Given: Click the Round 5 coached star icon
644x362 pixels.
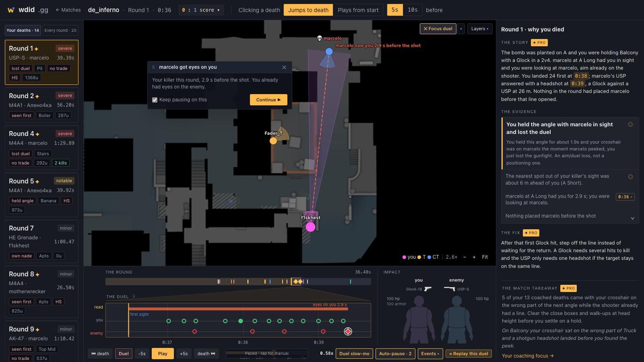Looking at the screenshot, I should click(x=37, y=181).
